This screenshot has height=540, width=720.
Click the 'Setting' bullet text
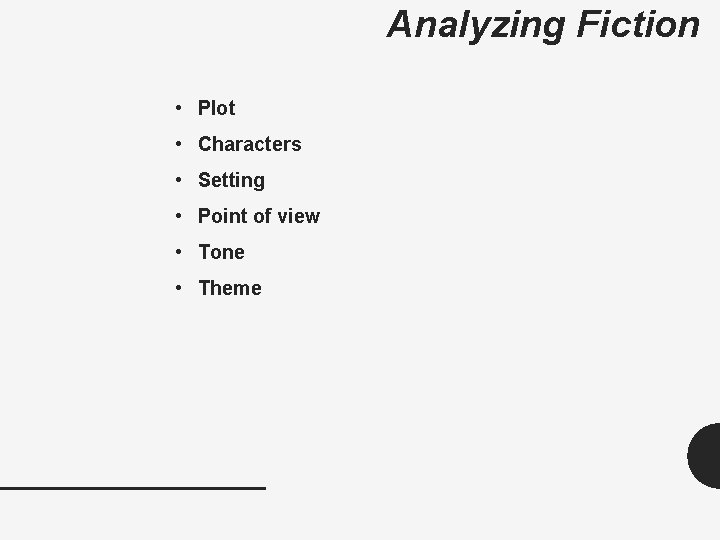coord(231,181)
